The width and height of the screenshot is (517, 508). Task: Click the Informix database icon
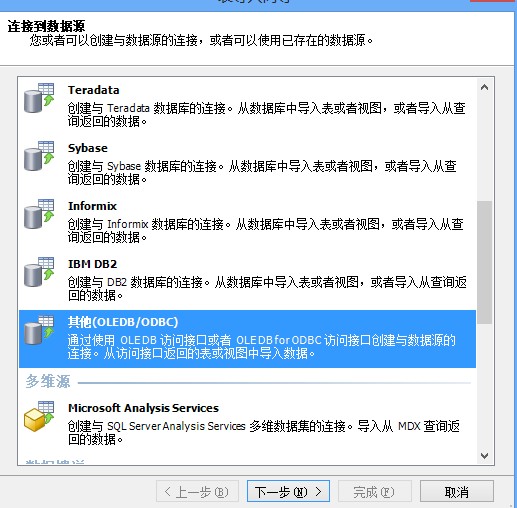point(39,214)
